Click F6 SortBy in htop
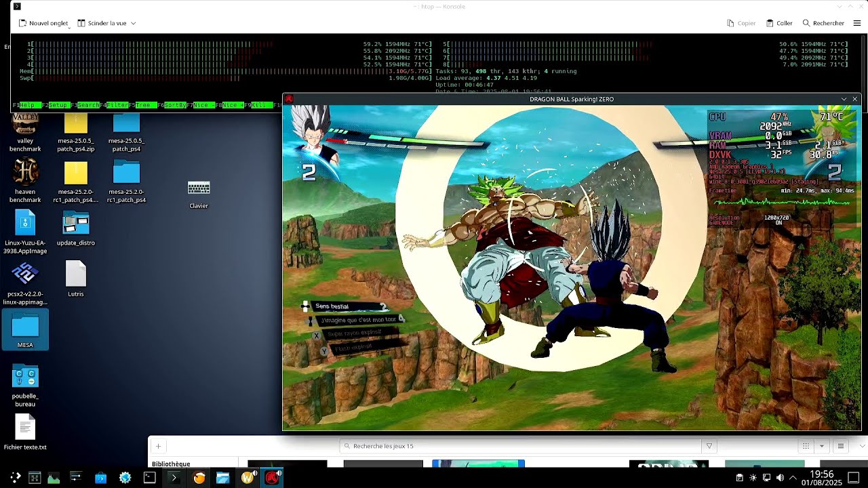Image resolution: width=868 pixels, height=488 pixels. coord(172,105)
